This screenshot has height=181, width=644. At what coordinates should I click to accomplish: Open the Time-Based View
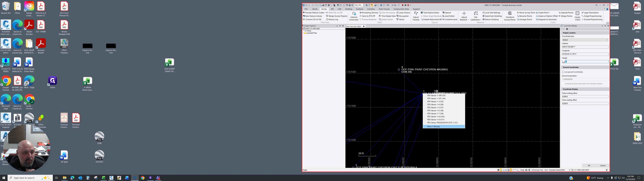(x=387, y=16)
